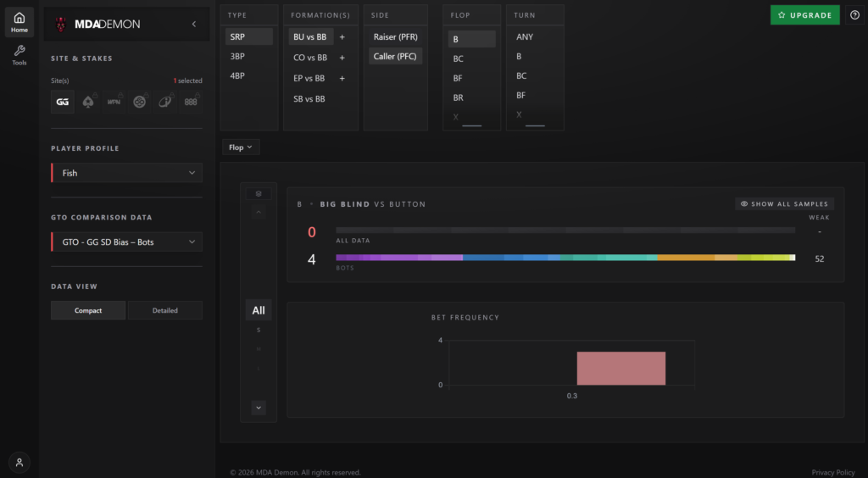Select the SB vs BB formation
The width and height of the screenshot is (868, 478).
[309, 99]
